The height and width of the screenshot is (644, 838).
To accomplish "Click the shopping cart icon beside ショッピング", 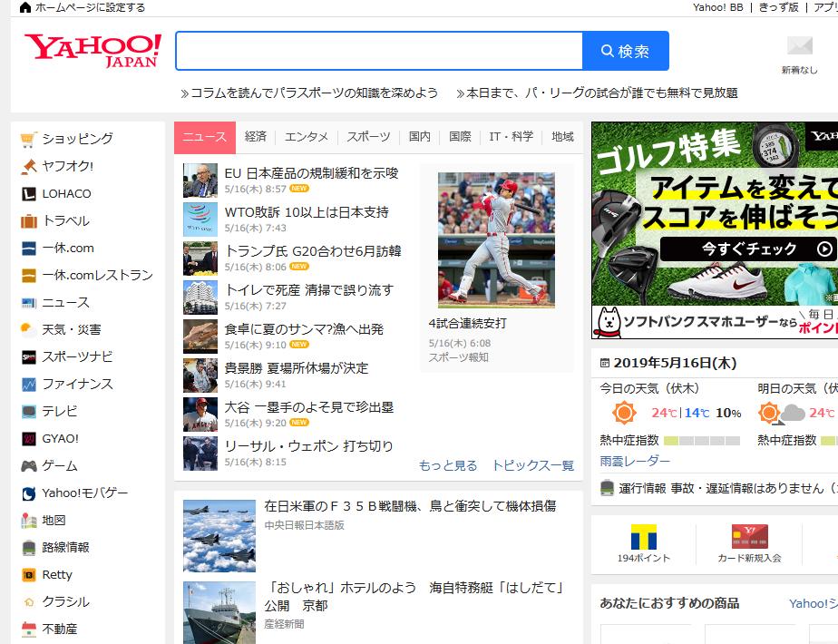I will [x=29, y=139].
